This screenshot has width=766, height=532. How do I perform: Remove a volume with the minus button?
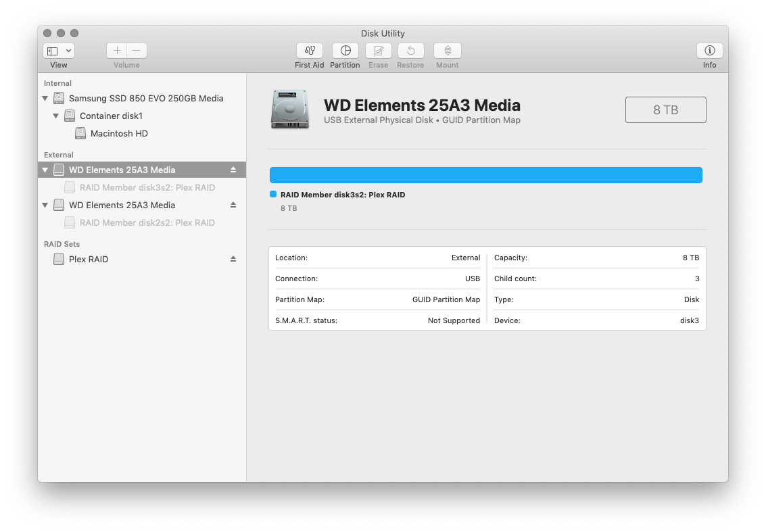[x=137, y=51]
